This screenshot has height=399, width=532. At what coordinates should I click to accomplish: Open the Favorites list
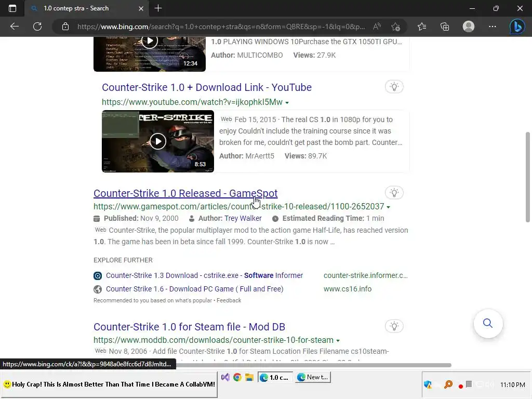pos(422,26)
